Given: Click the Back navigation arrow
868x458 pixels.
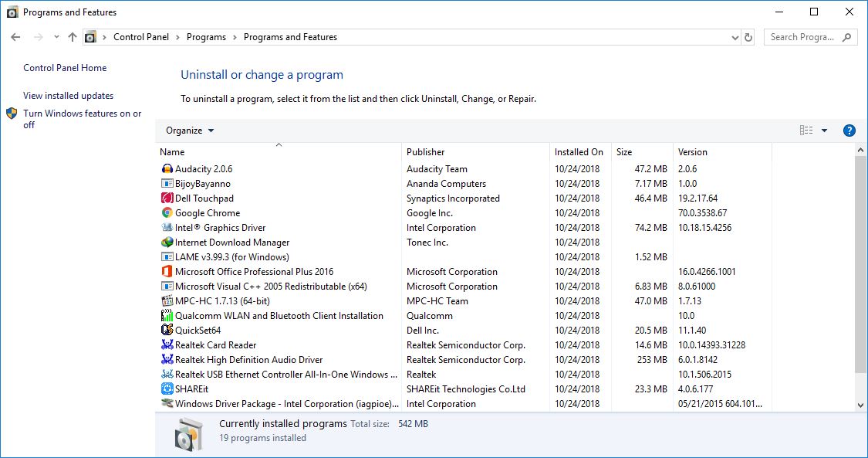Looking at the screenshot, I should pos(15,36).
